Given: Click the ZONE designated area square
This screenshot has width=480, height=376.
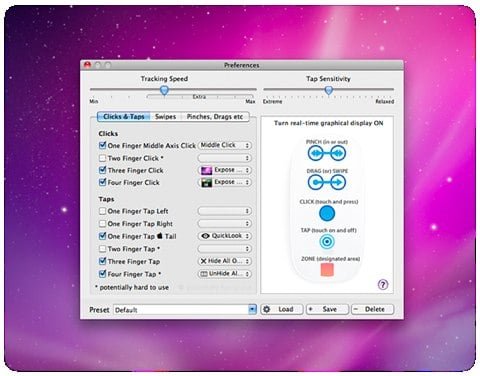Looking at the screenshot, I should point(327,270).
